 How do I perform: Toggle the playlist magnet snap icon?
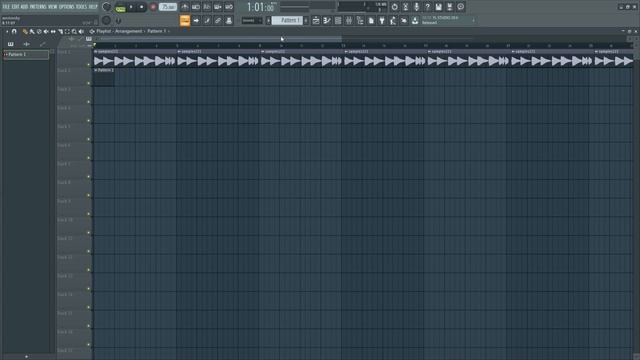(14, 31)
